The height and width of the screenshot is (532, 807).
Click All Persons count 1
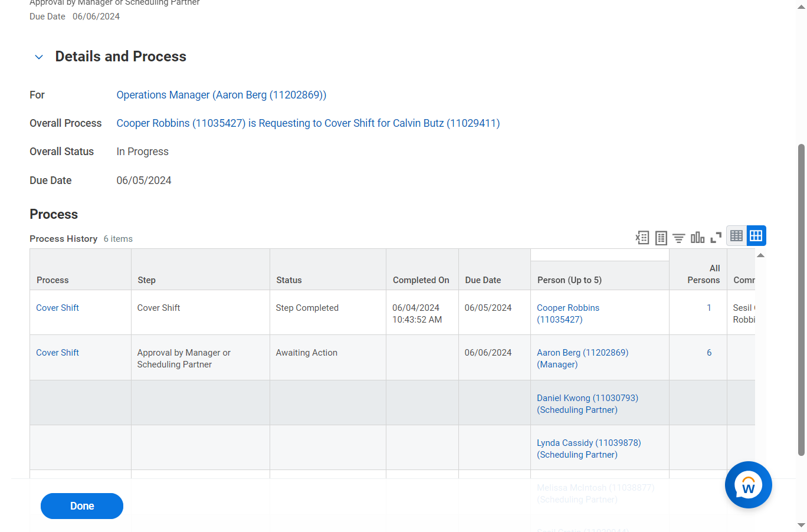coord(709,308)
